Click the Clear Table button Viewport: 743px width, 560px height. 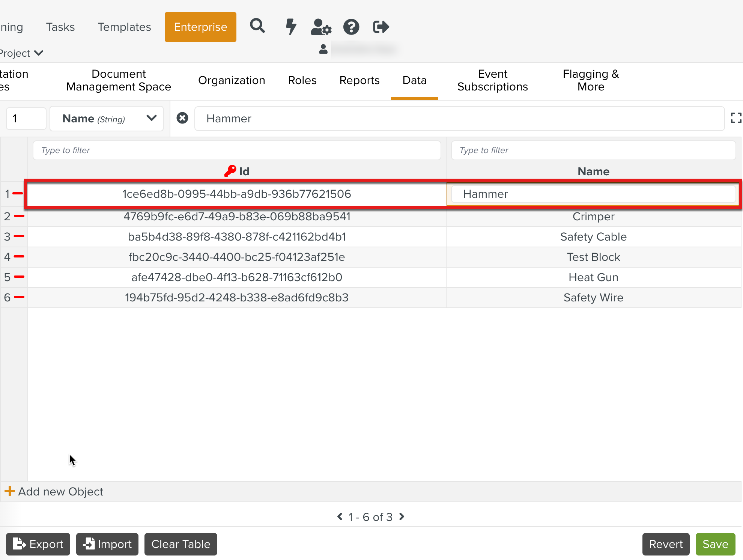coord(180,544)
